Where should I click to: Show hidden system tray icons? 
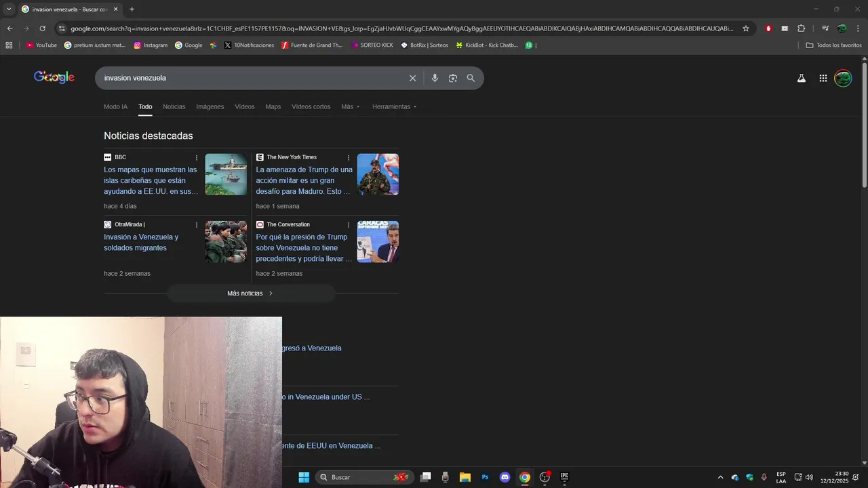pyautogui.click(x=720, y=477)
